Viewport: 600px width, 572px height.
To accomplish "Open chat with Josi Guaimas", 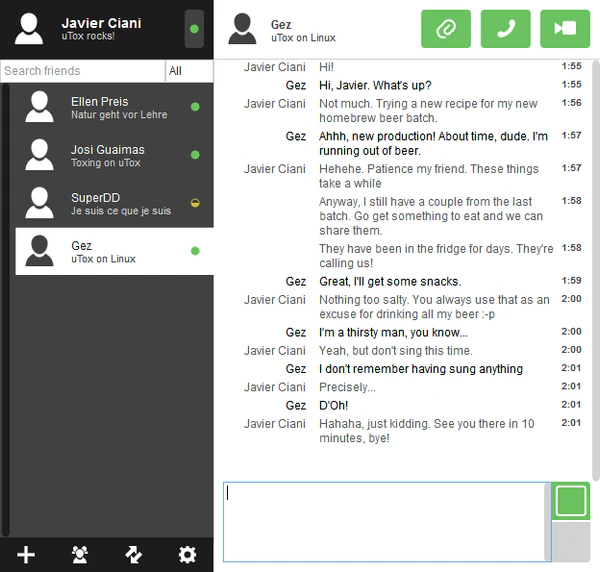I will click(x=110, y=155).
